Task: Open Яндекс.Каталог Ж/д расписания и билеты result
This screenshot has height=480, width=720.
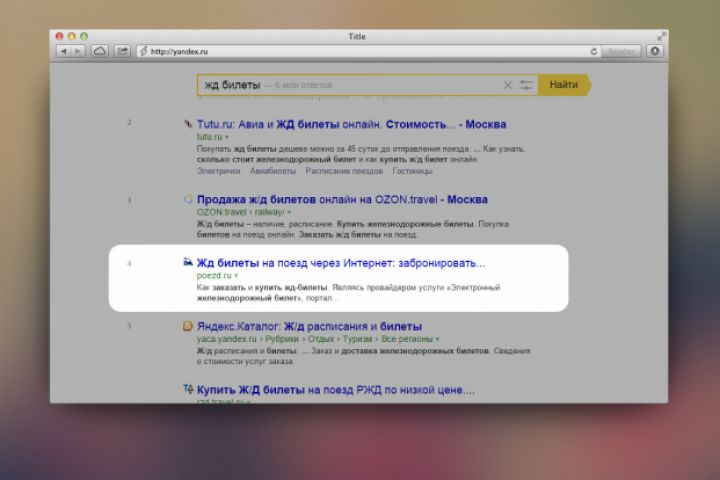Action: tap(309, 327)
